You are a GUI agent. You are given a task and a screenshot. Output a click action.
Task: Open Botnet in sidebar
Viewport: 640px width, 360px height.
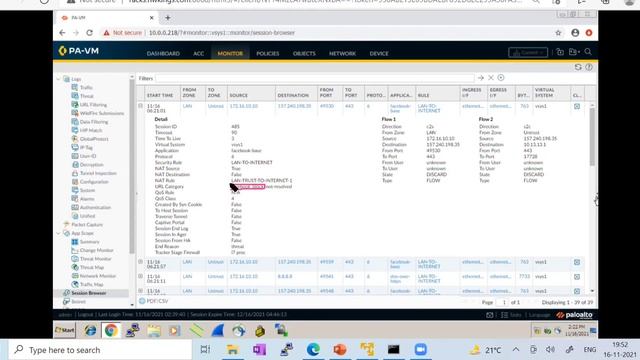pos(78,302)
